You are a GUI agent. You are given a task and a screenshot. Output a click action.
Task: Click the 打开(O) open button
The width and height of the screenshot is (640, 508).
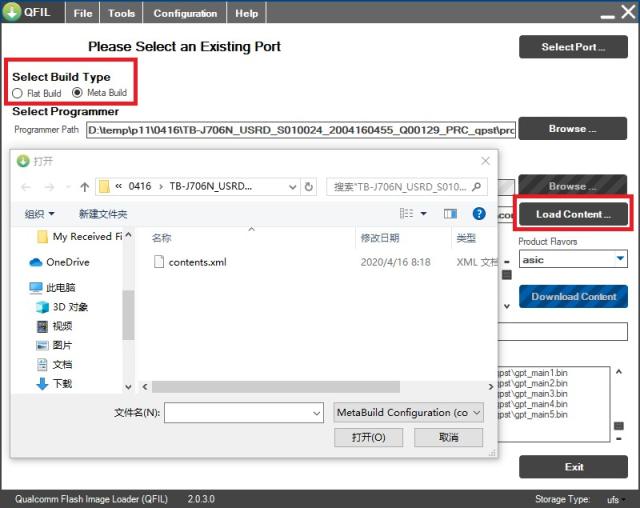coord(369,437)
